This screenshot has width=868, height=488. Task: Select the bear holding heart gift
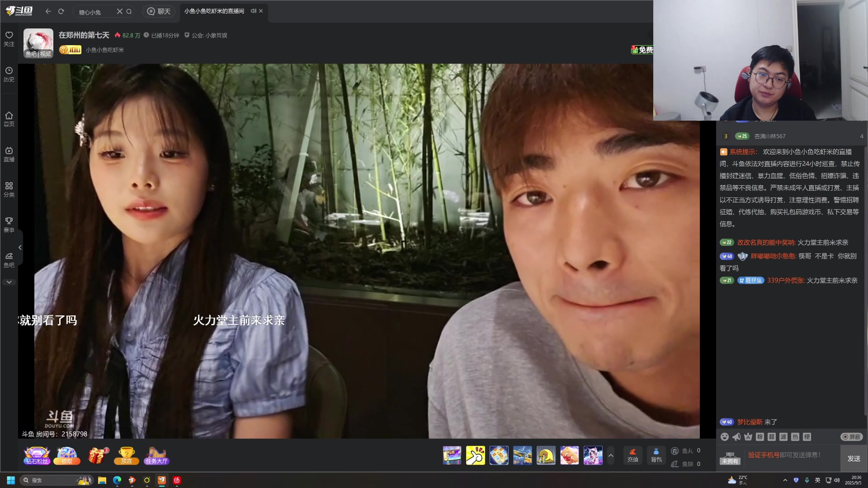coord(570,455)
